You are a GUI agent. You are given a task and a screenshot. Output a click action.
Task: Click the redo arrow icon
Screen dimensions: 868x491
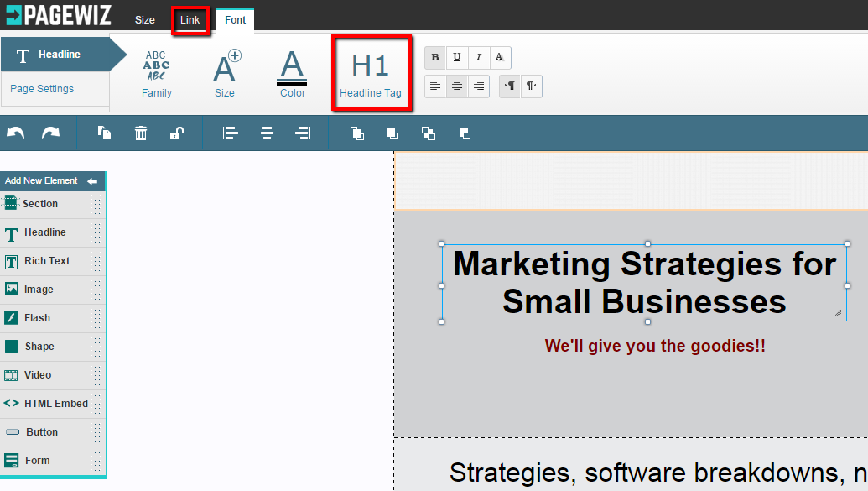pyautogui.click(x=51, y=133)
